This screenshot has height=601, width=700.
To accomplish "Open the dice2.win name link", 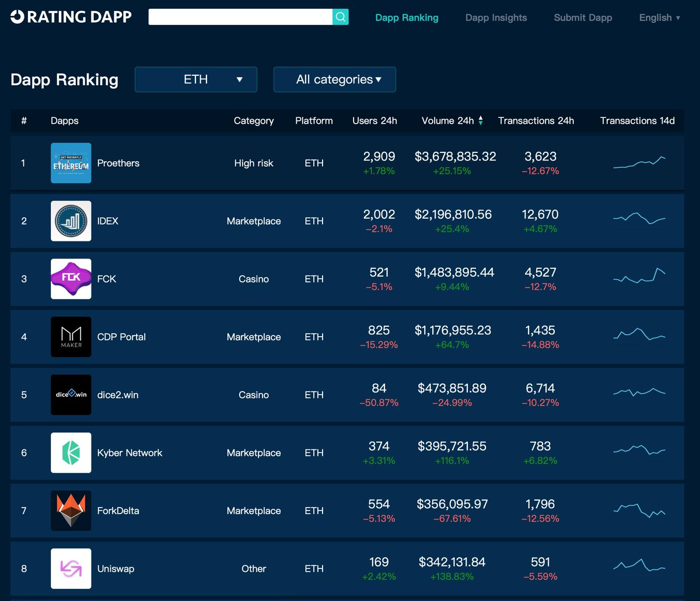I will 118,395.
